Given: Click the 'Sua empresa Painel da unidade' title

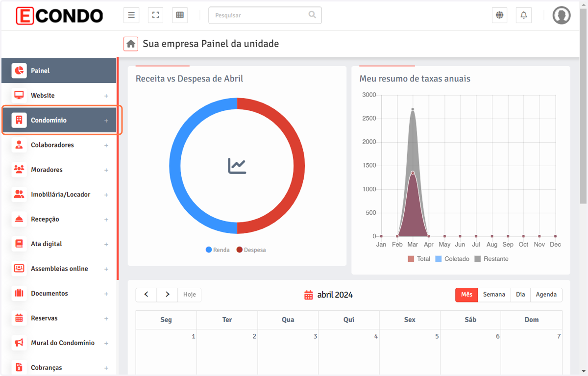Looking at the screenshot, I should (x=211, y=44).
